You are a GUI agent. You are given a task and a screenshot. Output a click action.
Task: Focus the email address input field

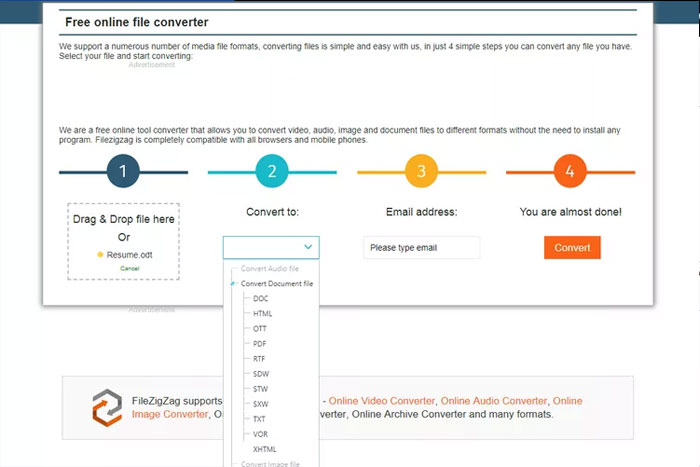click(x=421, y=248)
